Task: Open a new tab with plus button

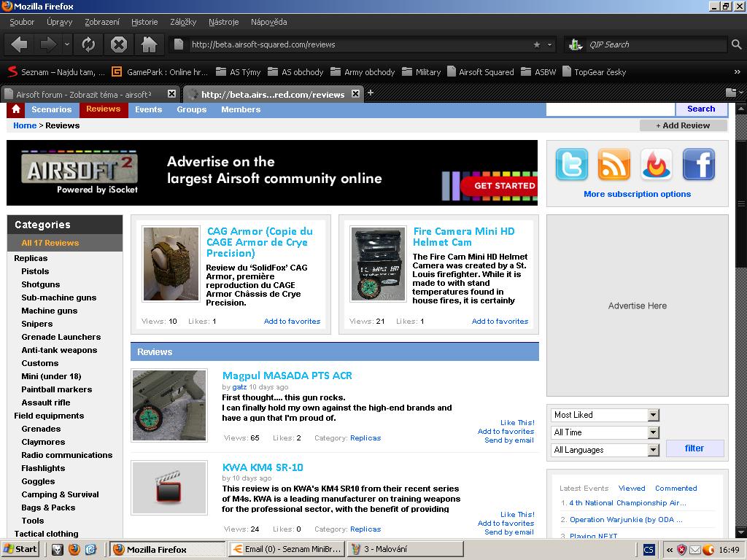Action: [x=371, y=93]
